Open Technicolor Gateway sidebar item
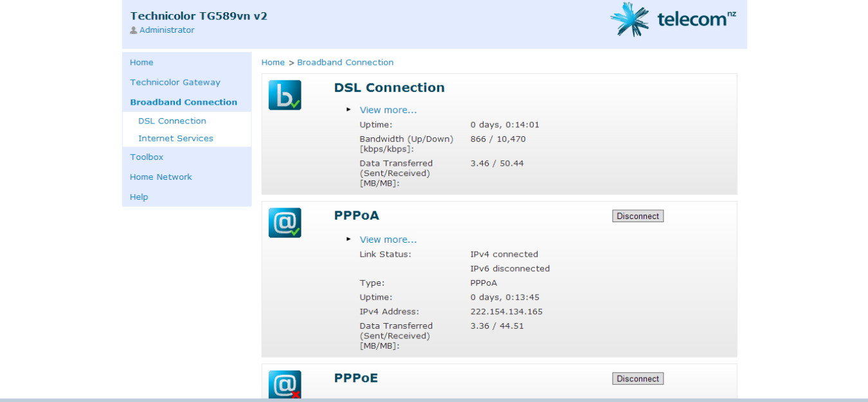Screen dimensions: 868x402 point(175,82)
